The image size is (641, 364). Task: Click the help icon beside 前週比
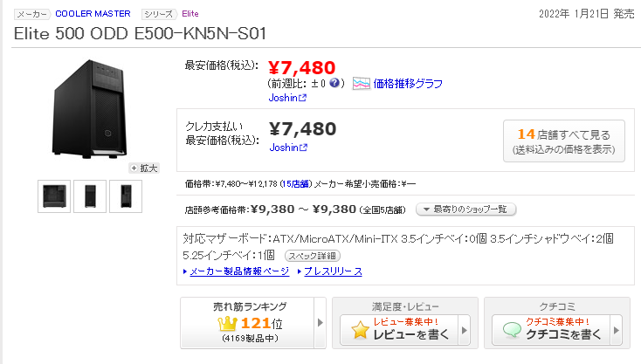334,84
